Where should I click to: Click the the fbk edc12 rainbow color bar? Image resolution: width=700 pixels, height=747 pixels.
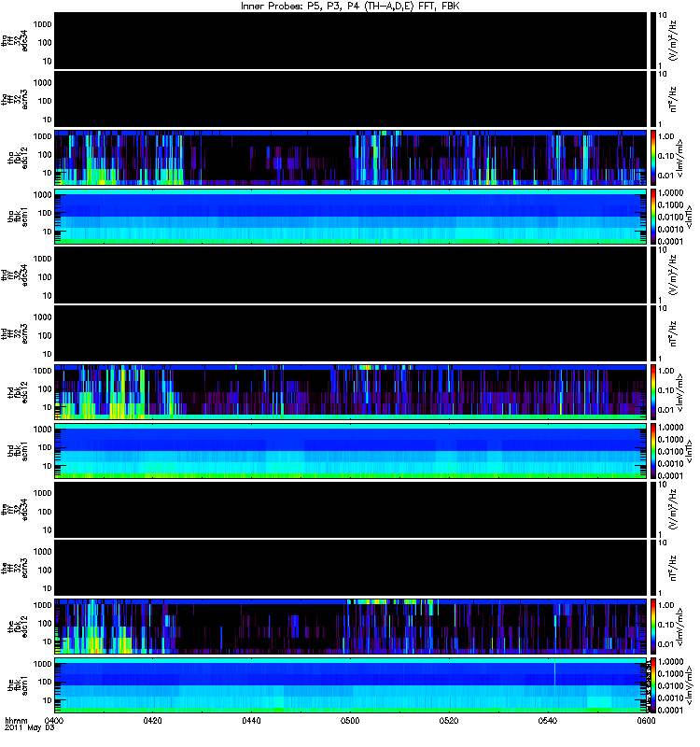click(653, 627)
